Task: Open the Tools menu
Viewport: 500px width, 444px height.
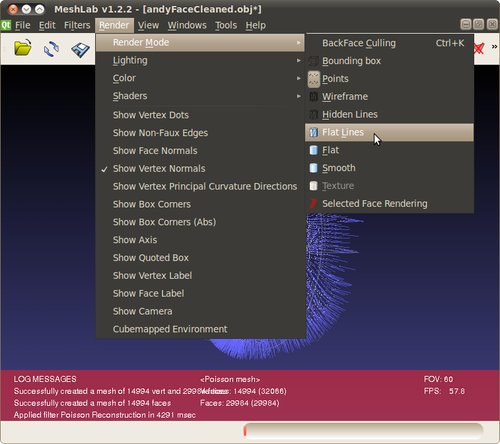Action: tap(226, 25)
